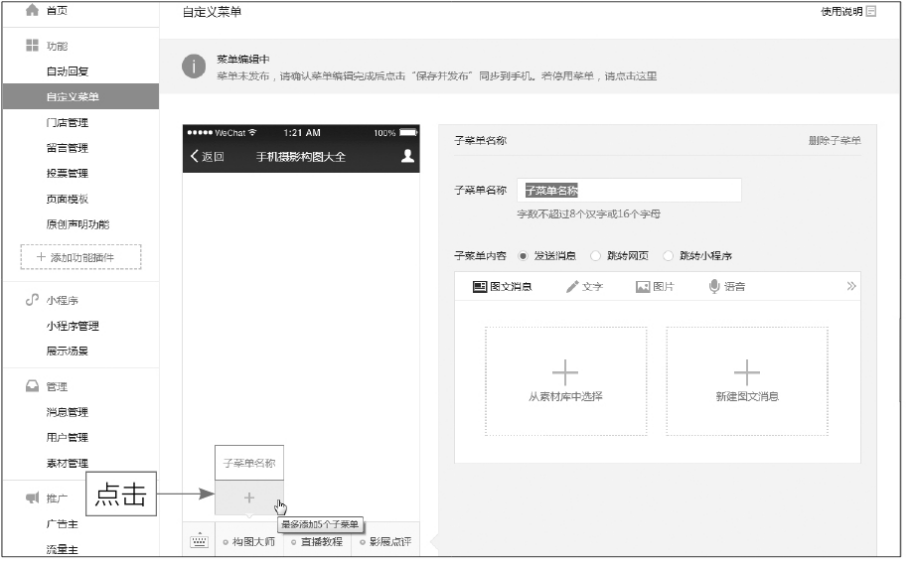Expand the 构图大师 bottom menu
The height and width of the screenshot is (563, 906).
[x=248, y=541]
